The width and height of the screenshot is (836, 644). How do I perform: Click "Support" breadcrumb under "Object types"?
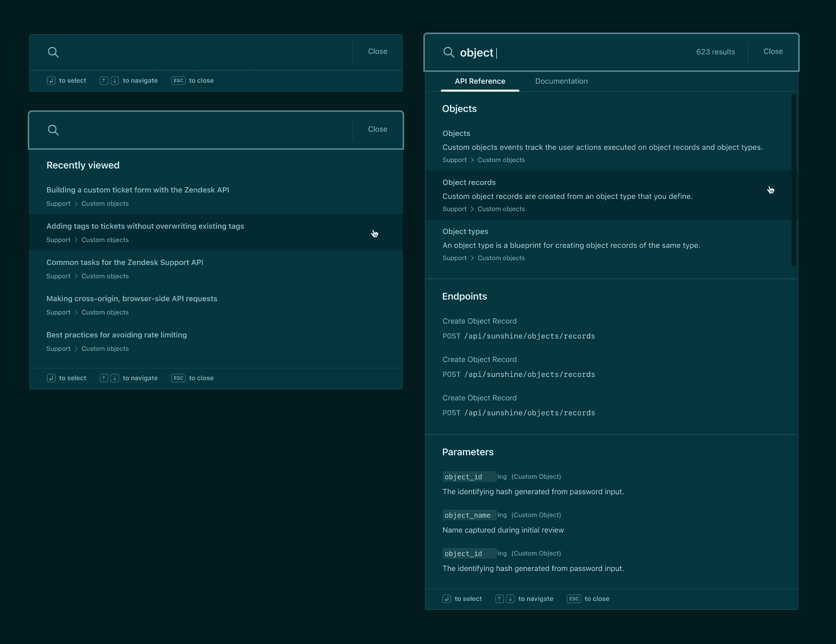[454, 258]
